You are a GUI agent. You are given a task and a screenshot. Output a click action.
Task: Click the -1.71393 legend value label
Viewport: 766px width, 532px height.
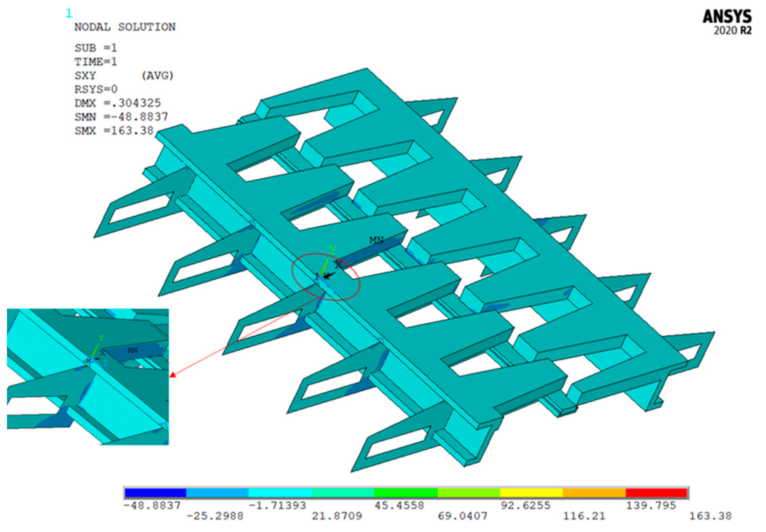pos(277,506)
